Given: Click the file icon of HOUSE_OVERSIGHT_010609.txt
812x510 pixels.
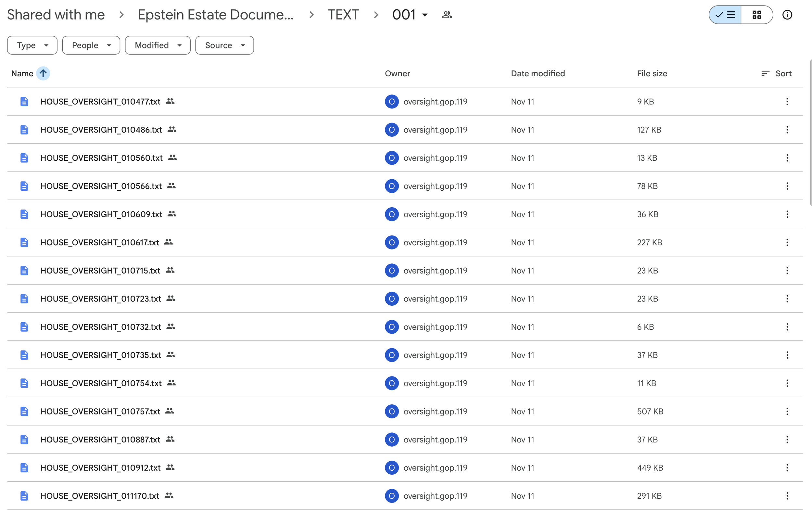Looking at the screenshot, I should point(24,214).
